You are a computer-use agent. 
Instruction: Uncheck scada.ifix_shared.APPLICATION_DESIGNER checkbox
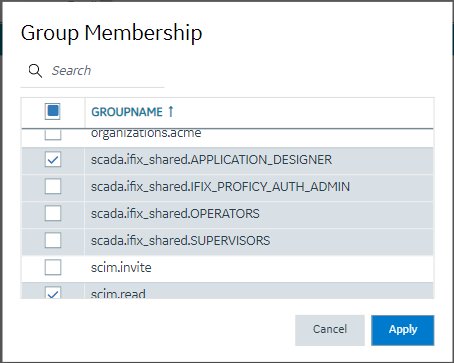click(53, 160)
